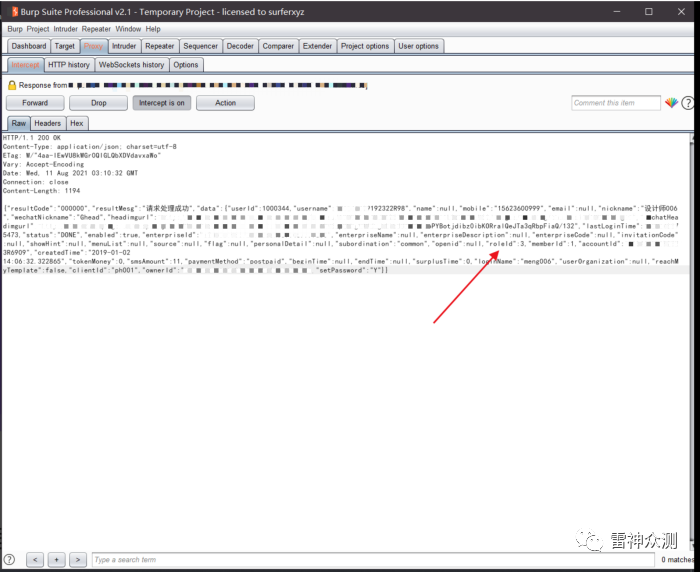The width and height of the screenshot is (700, 572).
Task: Open the Repeater menu in menu bar
Action: pos(96,29)
